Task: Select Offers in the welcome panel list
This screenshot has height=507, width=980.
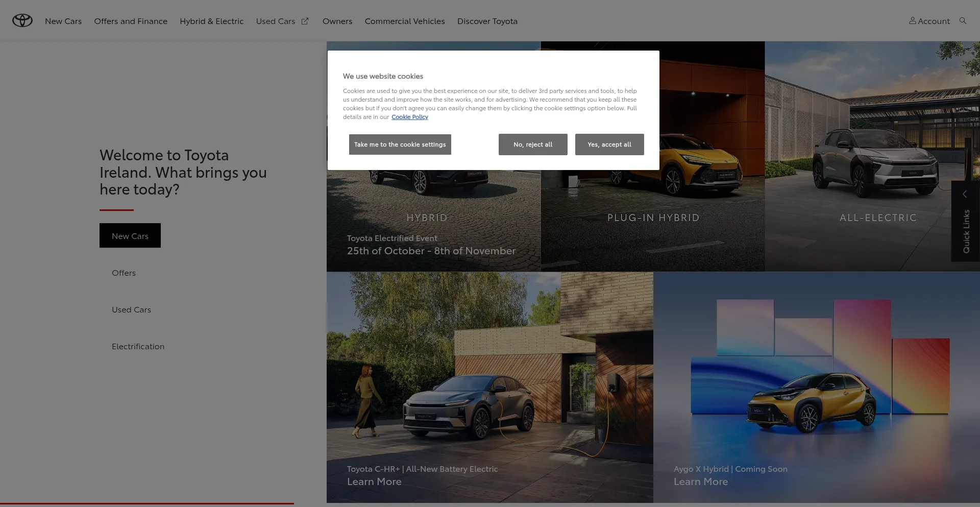Action: tap(124, 273)
